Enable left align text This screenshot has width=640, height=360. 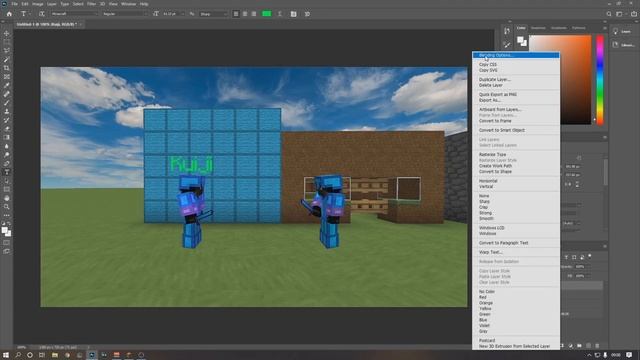coord(236,14)
